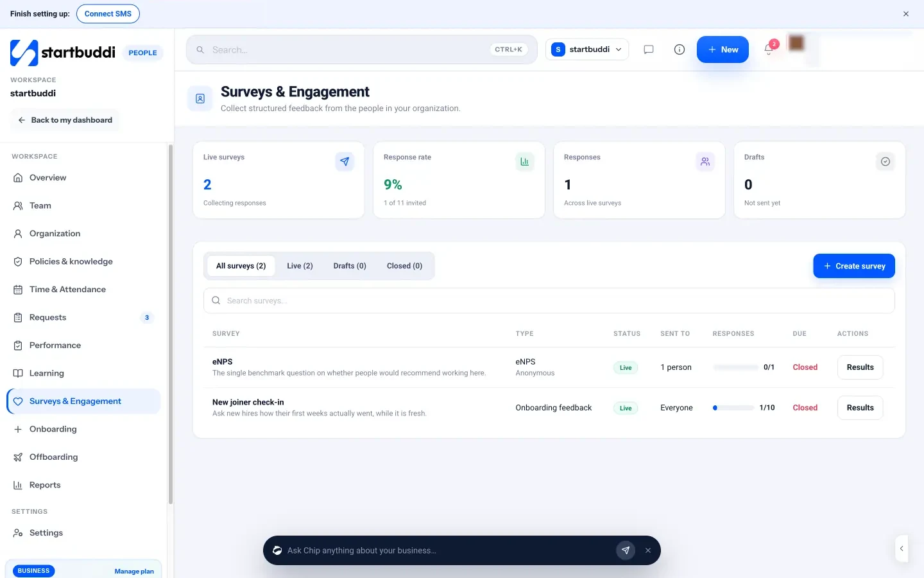Open the Requests page

tap(83, 317)
